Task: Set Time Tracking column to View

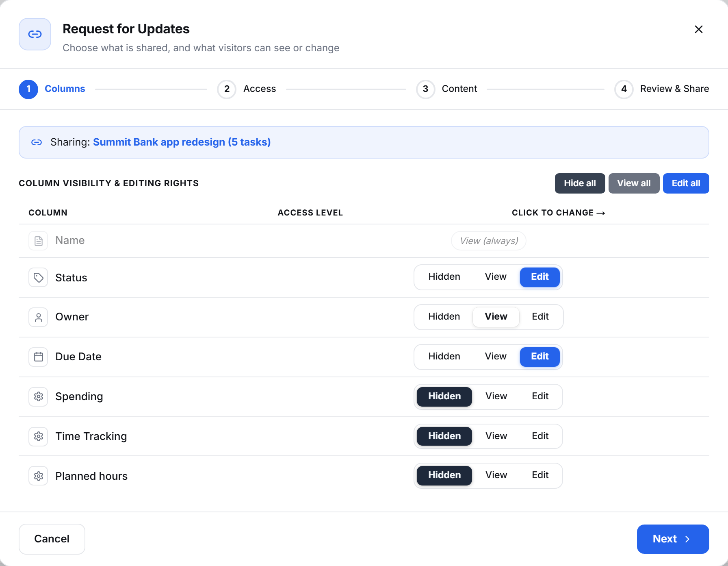Action: (x=496, y=436)
